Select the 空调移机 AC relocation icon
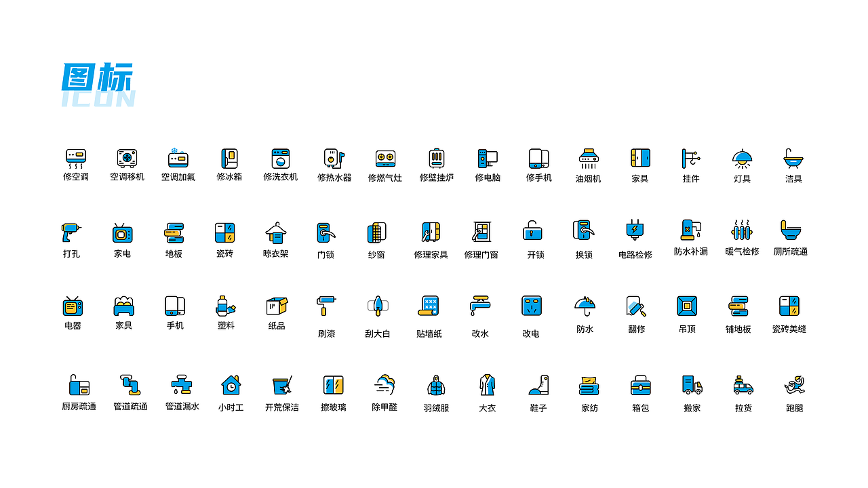 (x=127, y=159)
